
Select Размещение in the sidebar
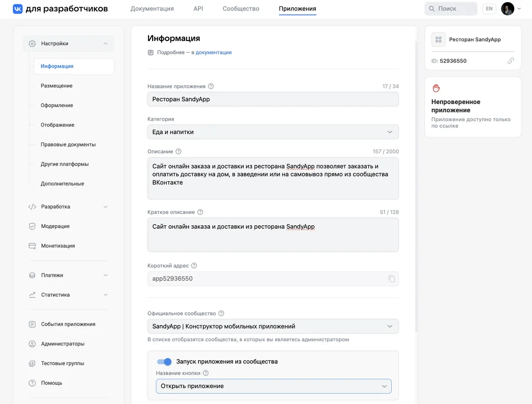[57, 86]
